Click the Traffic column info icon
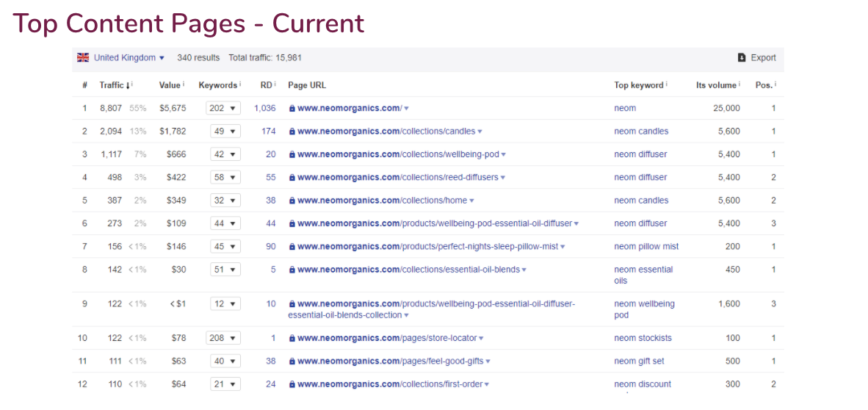Viewport: 868px width, 410px height. pos(131,84)
